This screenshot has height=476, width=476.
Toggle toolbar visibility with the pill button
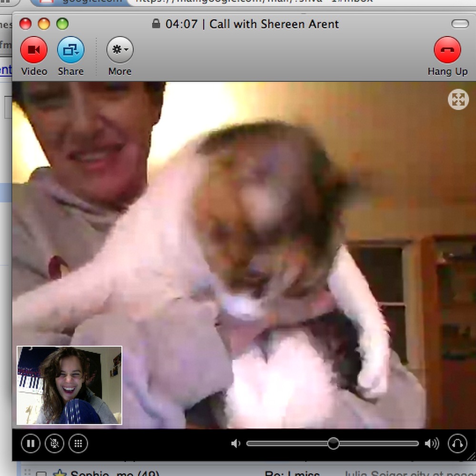pyautogui.click(x=460, y=24)
